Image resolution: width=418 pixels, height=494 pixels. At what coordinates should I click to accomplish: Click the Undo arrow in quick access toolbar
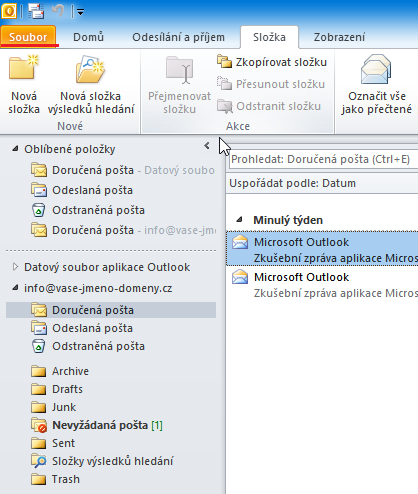point(58,11)
